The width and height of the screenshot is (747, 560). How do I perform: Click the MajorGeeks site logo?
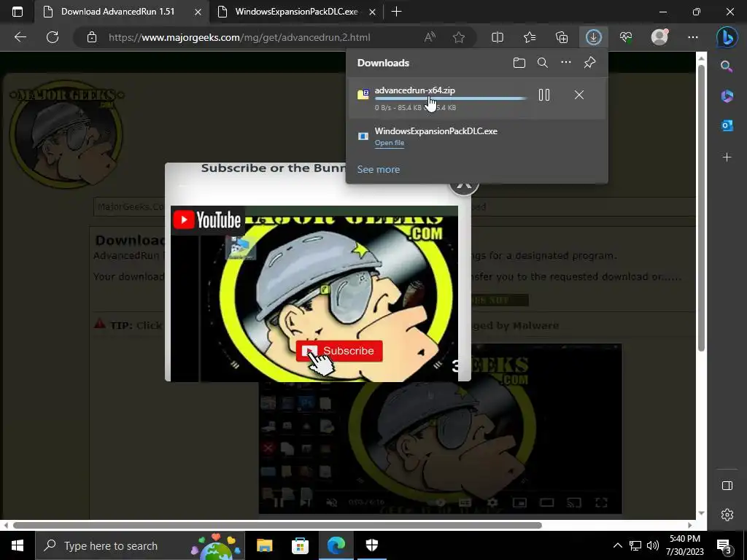(x=66, y=133)
